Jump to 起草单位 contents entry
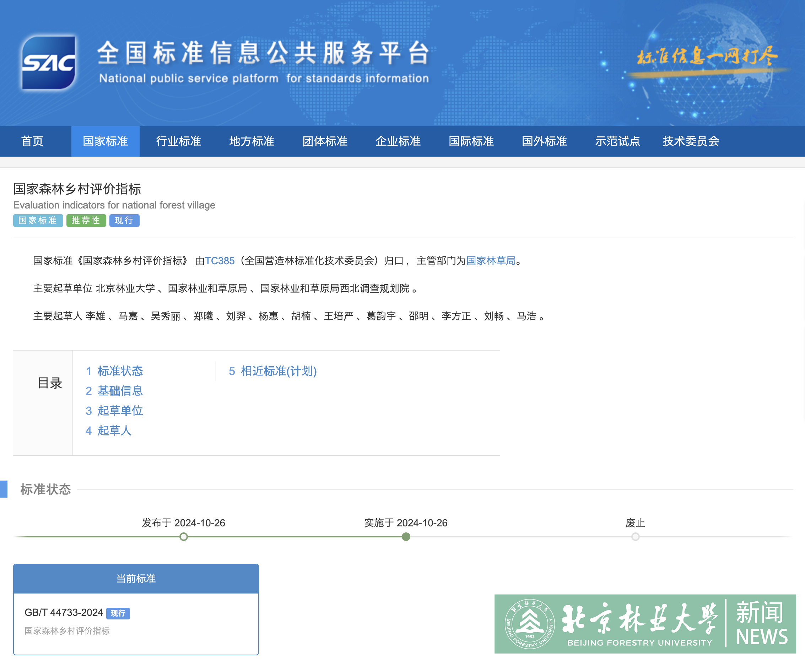 tap(120, 411)
